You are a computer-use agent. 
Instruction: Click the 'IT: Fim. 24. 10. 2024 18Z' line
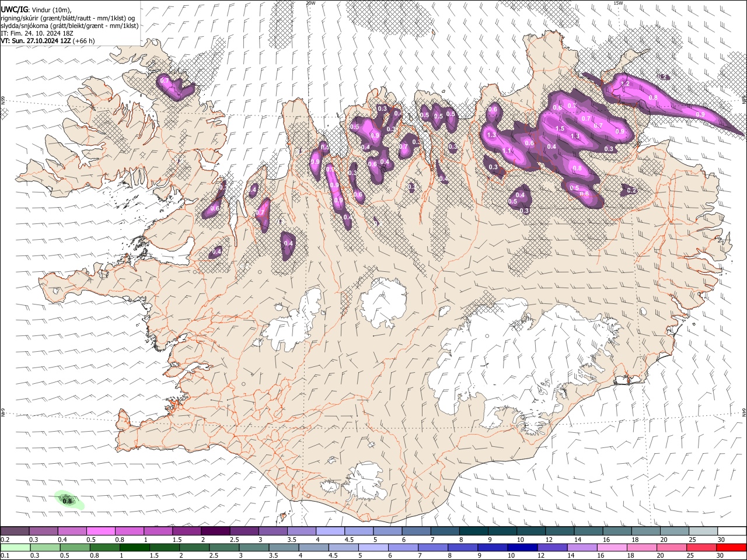36,33
